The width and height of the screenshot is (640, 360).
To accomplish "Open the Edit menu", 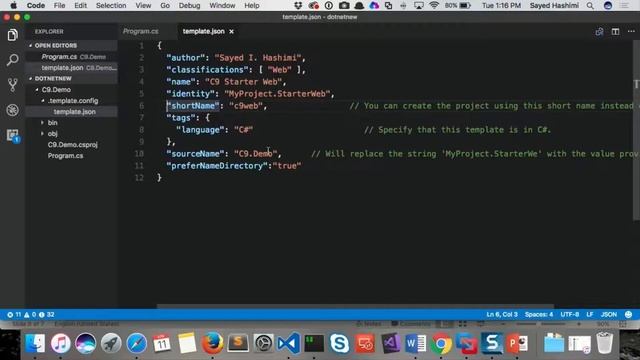I will click(x=80, y=6).
